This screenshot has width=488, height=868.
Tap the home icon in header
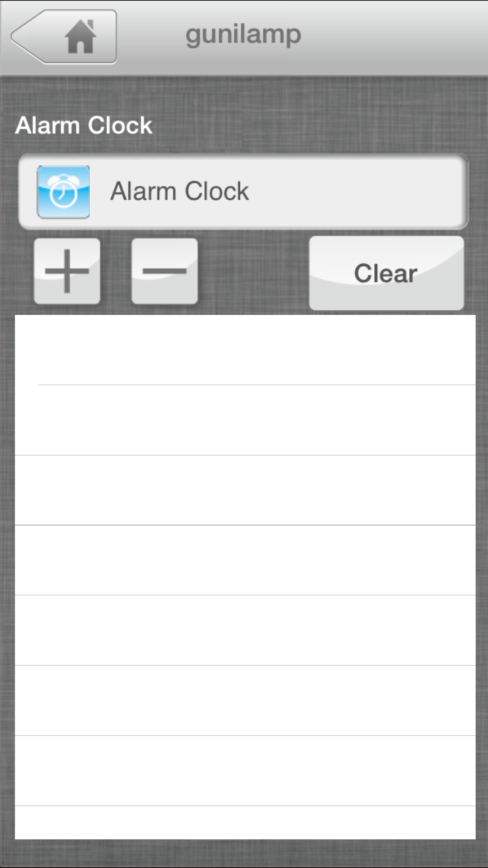click(x=80, y=38)
